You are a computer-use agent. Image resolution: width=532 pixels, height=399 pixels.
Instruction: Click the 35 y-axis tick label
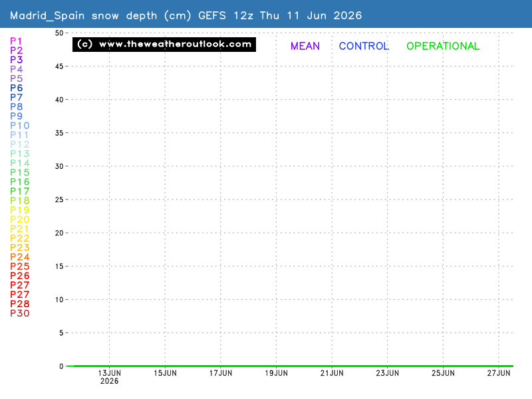[x=59, y=133]
